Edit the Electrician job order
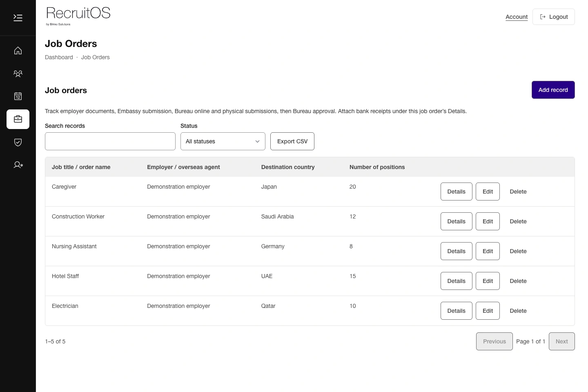 tap(488, 311)
